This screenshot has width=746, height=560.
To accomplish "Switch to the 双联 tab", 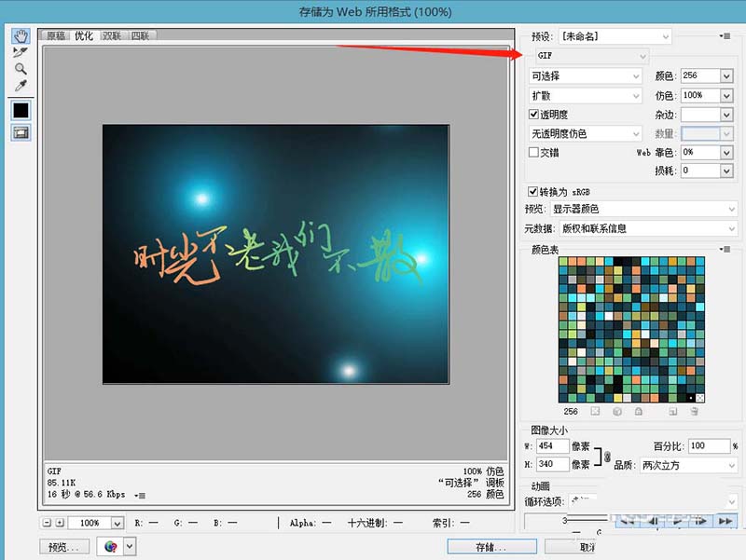I will tap(112, 35).
